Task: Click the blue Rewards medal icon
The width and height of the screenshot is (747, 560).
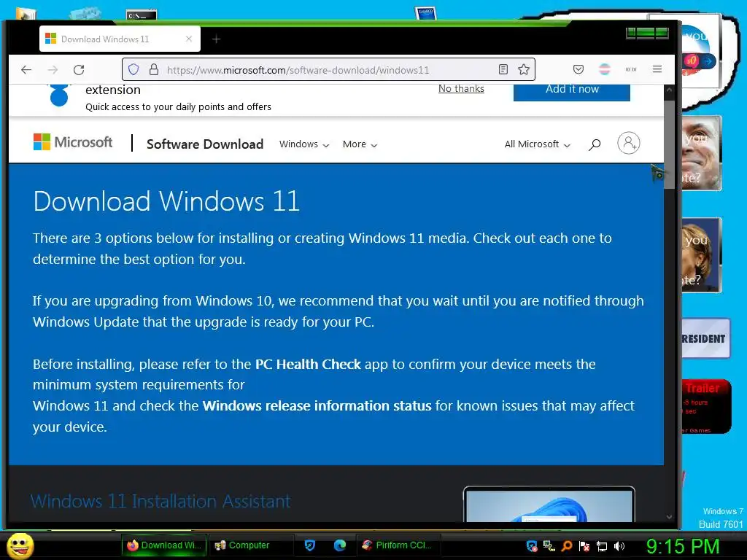Action: pos(59,96)
